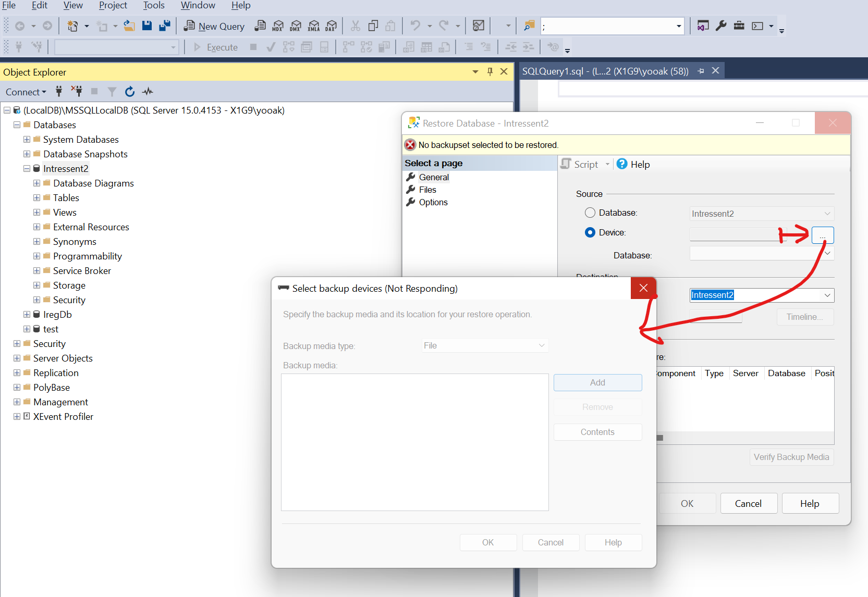Expand the System Databases node
This screenshot has height=597, width=868.
[x=27, y=139]
